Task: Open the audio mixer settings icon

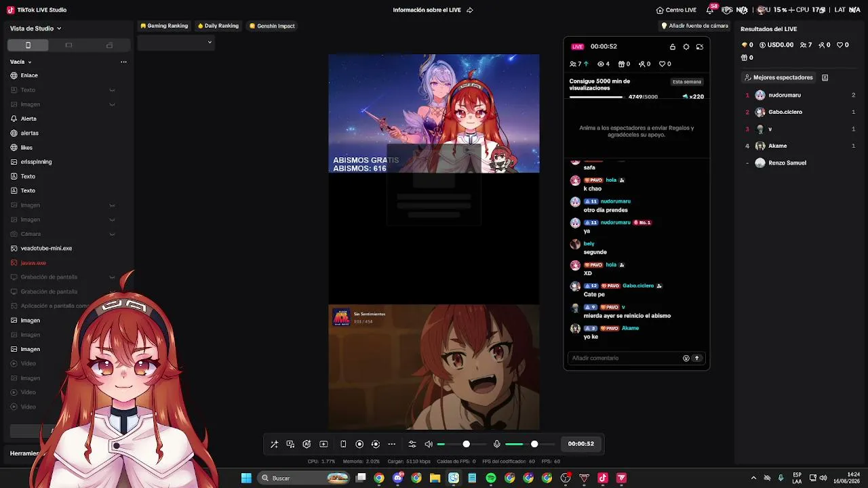Action: (x=412, y=444)
